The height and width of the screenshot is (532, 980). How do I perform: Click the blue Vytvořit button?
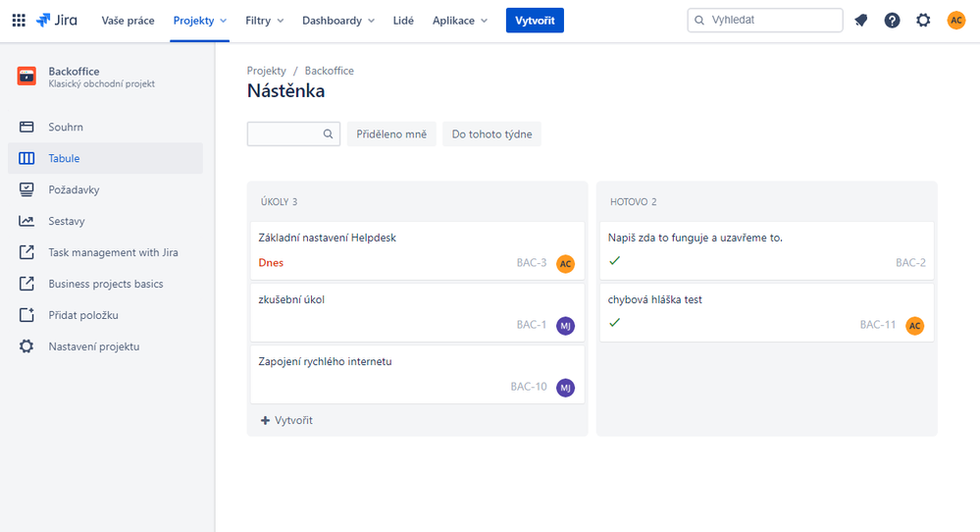click(x=535, y=20)
